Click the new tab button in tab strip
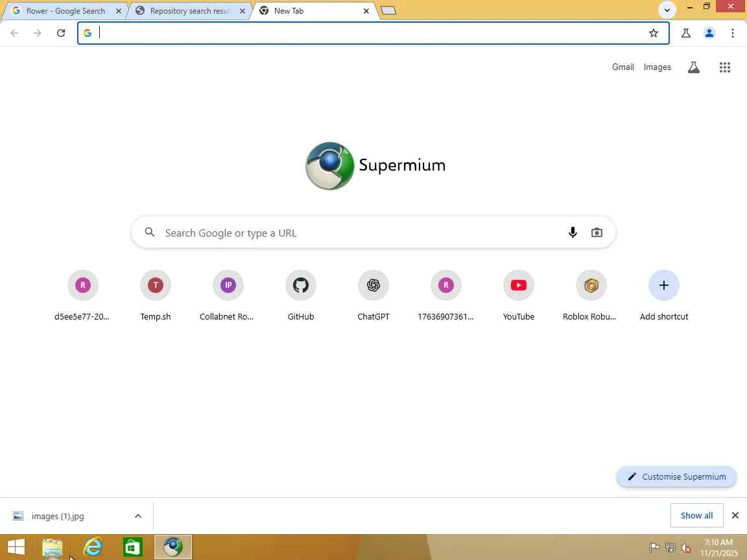747x560 pixels. [388, 10]
